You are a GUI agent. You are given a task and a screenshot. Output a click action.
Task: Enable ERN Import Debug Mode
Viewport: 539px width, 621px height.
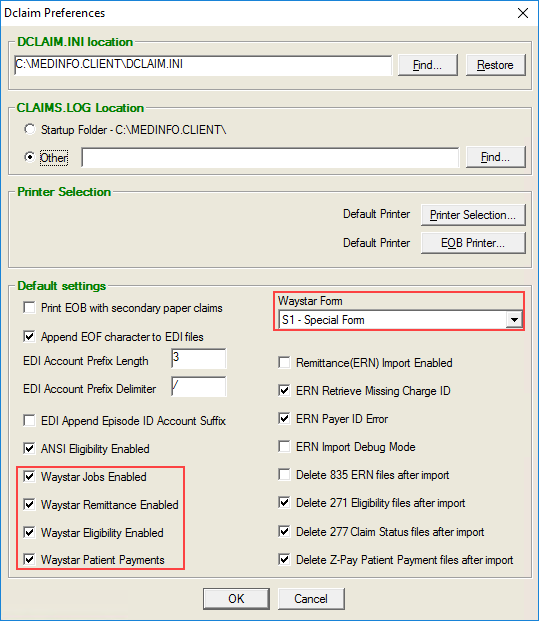(284, 447)
